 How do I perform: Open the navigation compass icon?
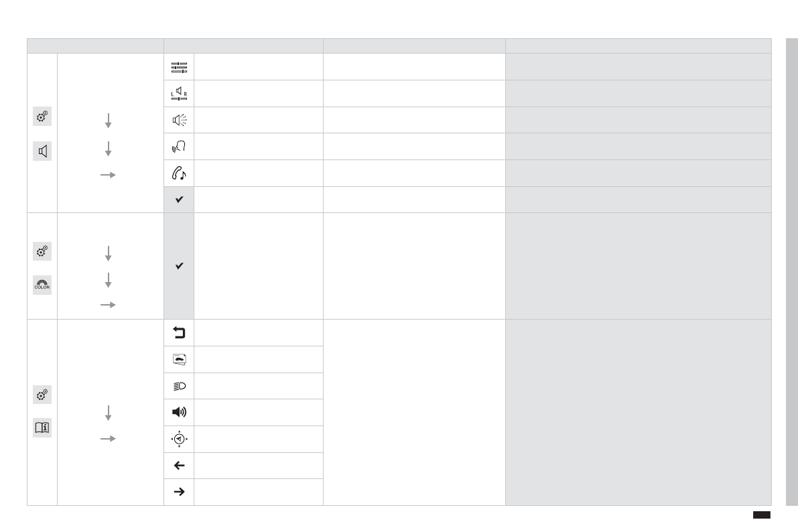[x=179, y=439]
